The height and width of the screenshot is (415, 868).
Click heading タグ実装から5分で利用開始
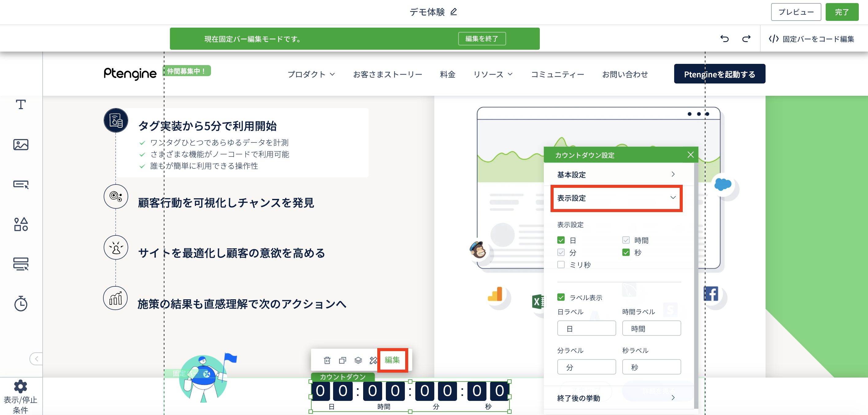[x=208, y=126]
